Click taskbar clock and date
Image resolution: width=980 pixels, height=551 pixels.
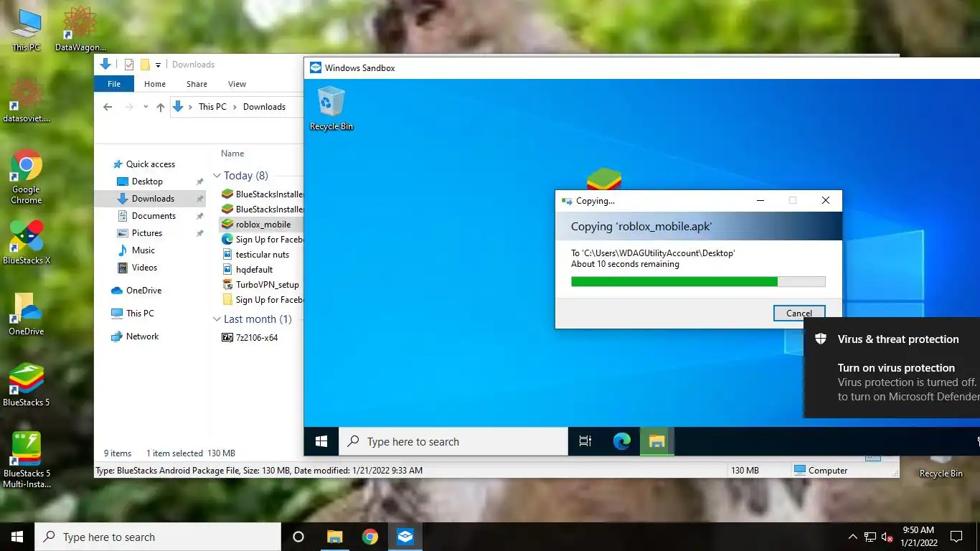coord(918,537)
